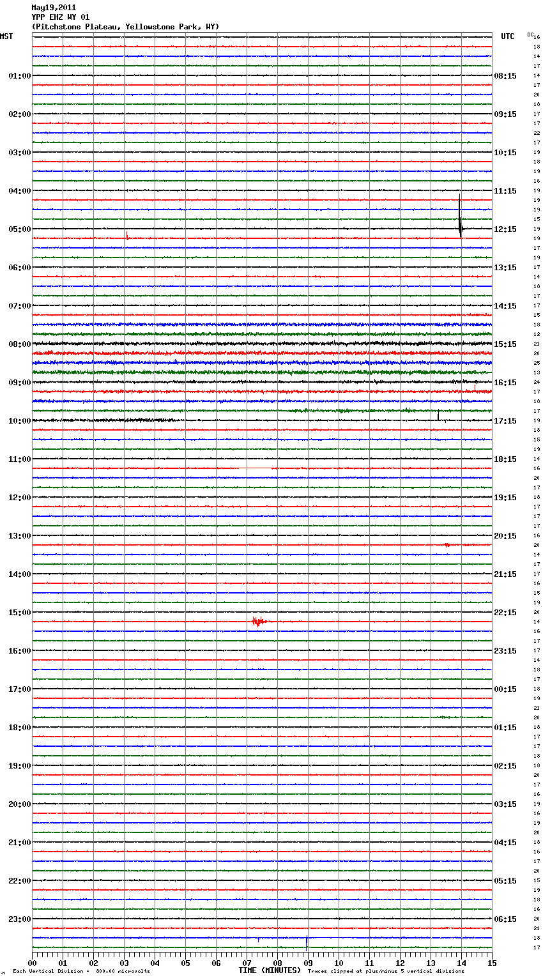Viewport: 543px width, 980px height.
Task: Click the DC column header
Action: (x=530, y=34)
